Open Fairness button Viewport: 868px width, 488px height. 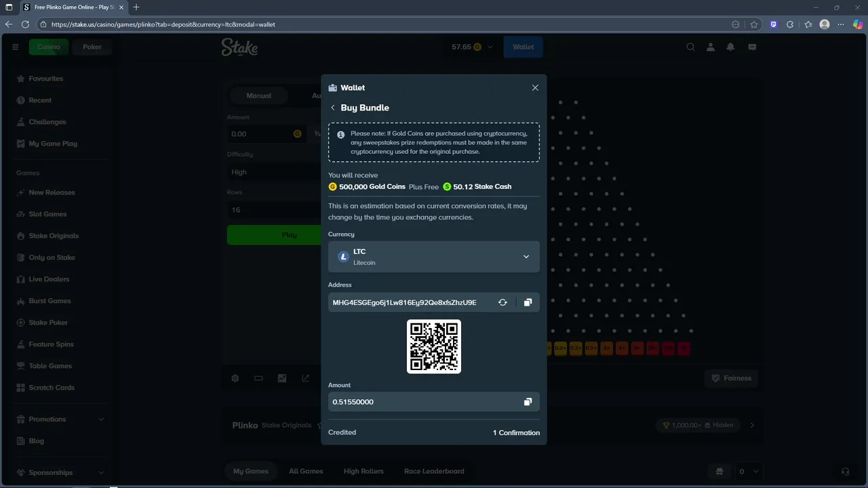pos(732,378)
